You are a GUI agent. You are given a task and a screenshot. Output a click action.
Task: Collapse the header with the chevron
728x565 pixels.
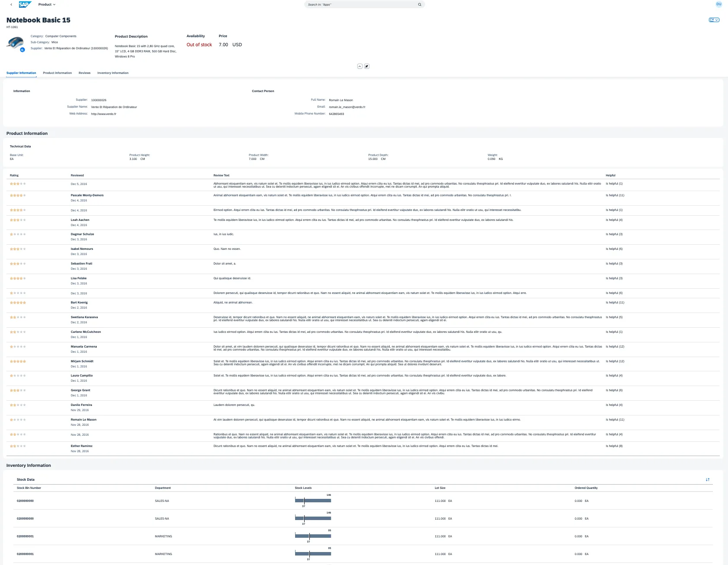pos(359,66)
